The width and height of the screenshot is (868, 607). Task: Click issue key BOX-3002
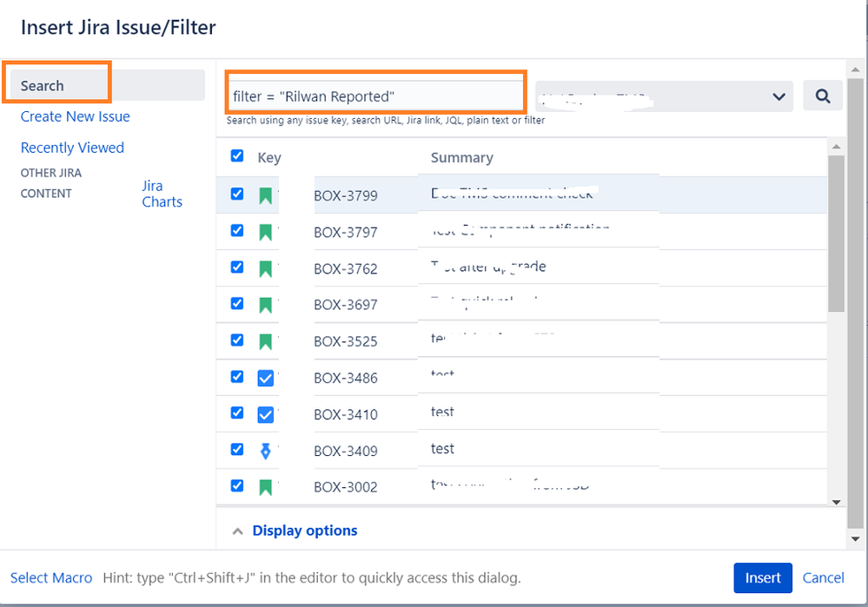point(346,487)
